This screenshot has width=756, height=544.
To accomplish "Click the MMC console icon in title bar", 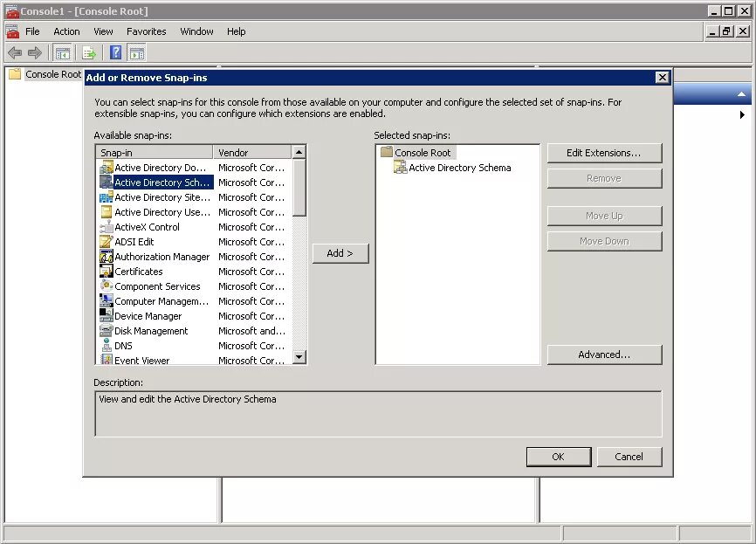I will pyautogui.click(x=11, y=10).
